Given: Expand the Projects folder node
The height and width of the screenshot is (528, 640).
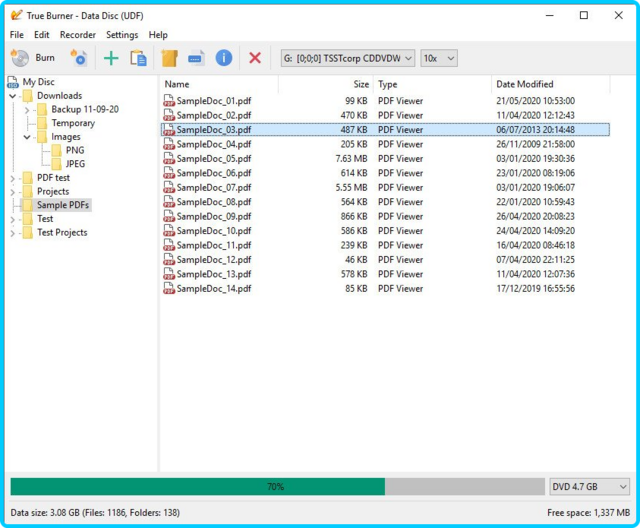Looking at the screenshot, I should coord(13,192).
